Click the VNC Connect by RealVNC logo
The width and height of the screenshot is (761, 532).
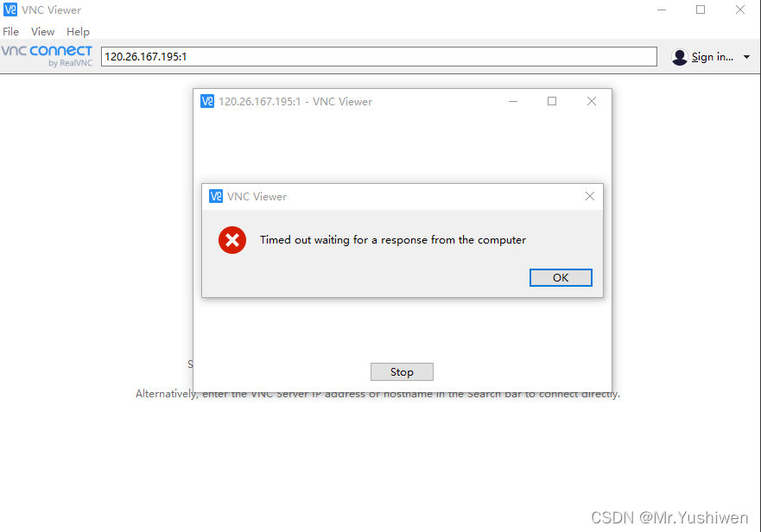[47, 56]
